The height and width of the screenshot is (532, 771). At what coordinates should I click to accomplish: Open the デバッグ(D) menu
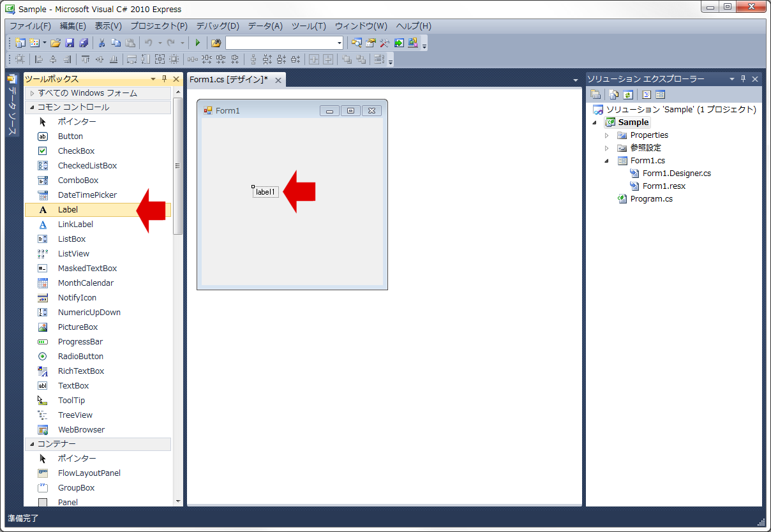217,26
